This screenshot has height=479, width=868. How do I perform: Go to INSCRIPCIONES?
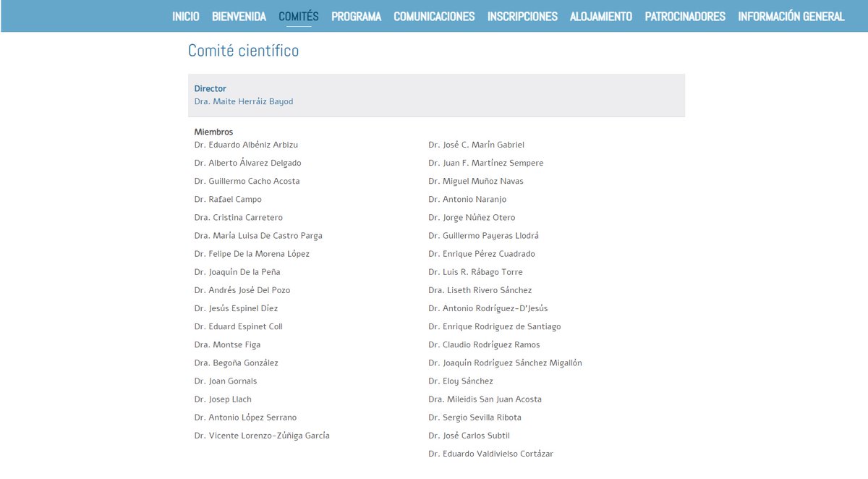pos(522,16)
